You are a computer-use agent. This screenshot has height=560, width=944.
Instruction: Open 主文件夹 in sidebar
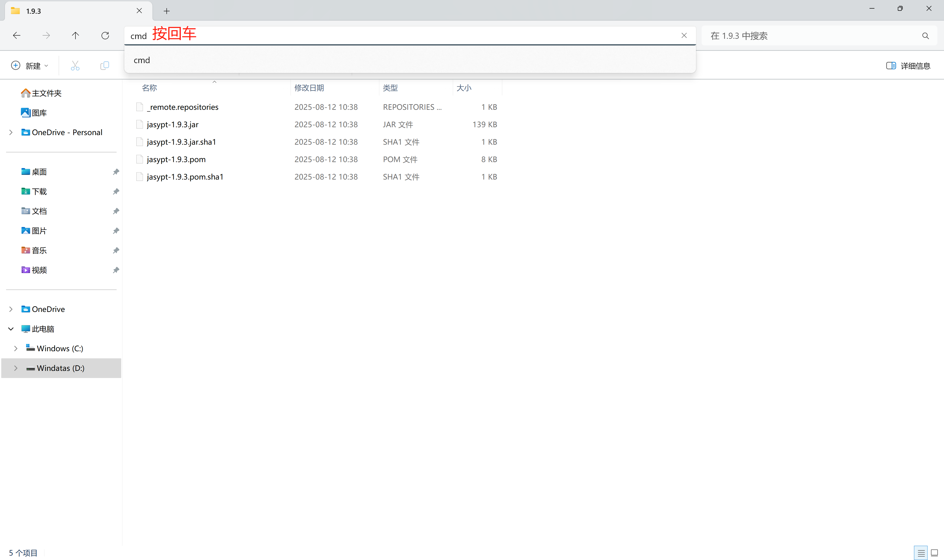[42, 93]
